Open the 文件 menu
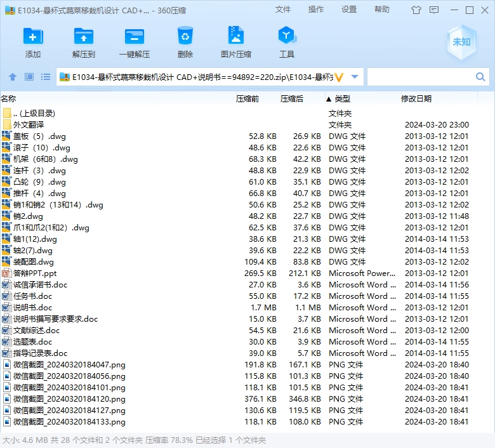 click(x=282, y=10)
